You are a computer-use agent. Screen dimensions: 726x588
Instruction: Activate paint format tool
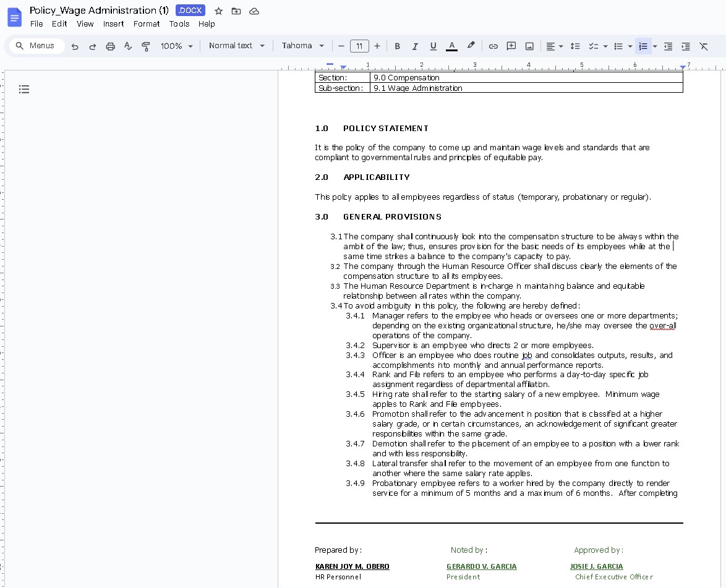click(146, 46)
